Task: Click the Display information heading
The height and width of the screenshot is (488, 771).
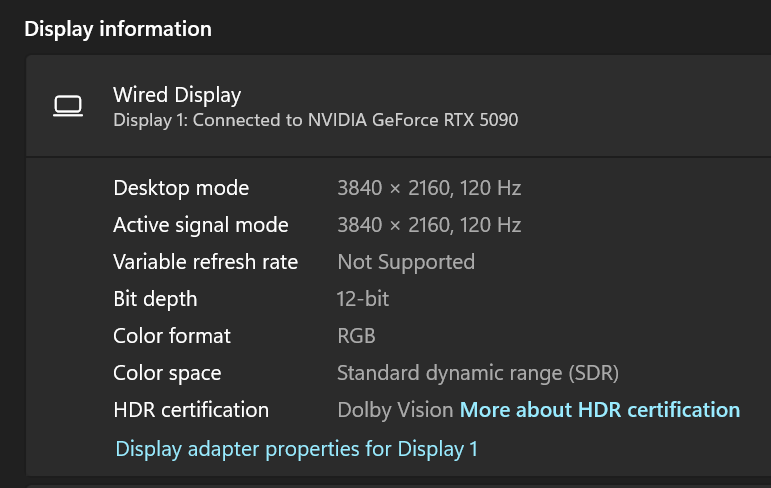Action: [x=118, y=29]
